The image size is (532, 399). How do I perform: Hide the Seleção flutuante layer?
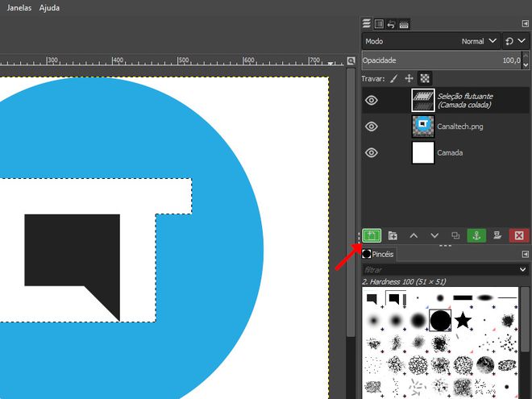(x=372, y=101)
